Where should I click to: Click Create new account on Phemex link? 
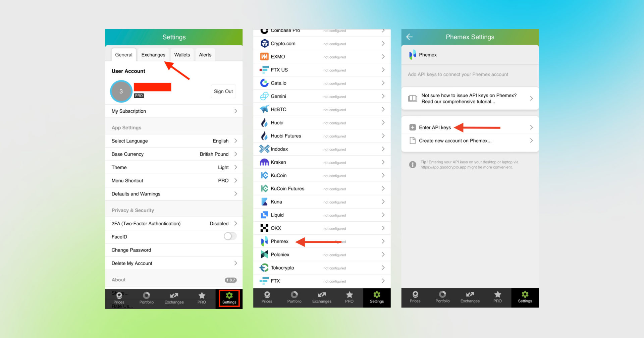pos(455,141)
